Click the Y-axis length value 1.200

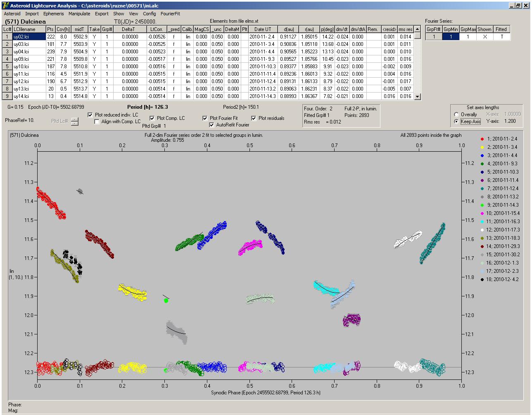(x=510, y=122)
